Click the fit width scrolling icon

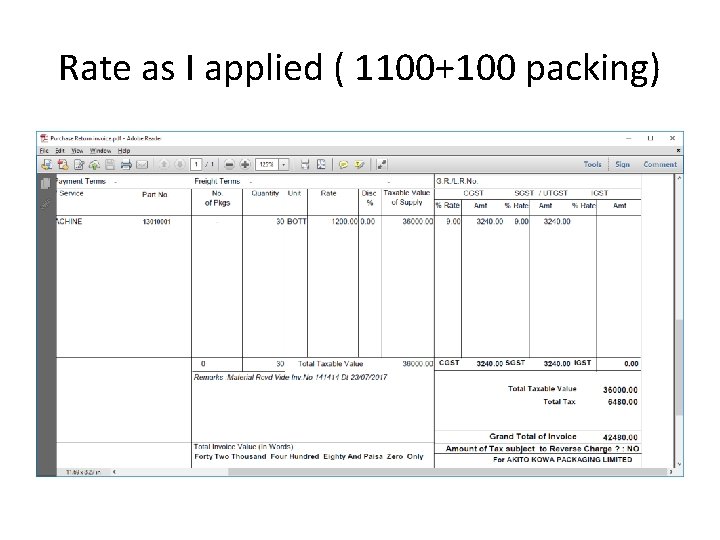[305, 164]
